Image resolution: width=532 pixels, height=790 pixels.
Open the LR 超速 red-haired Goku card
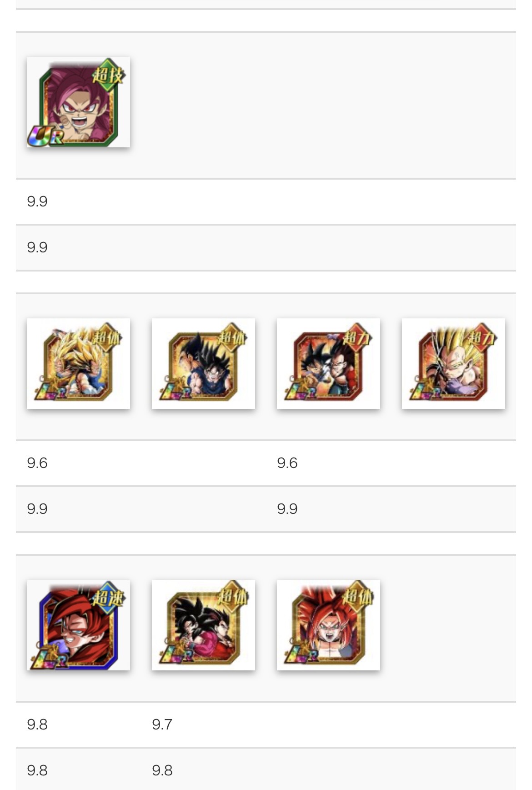[x=78, y=625]
